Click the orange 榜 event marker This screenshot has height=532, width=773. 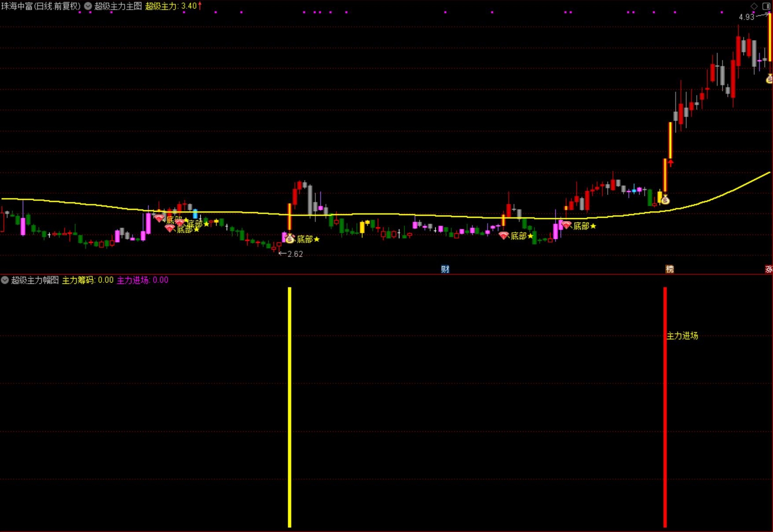670,269
